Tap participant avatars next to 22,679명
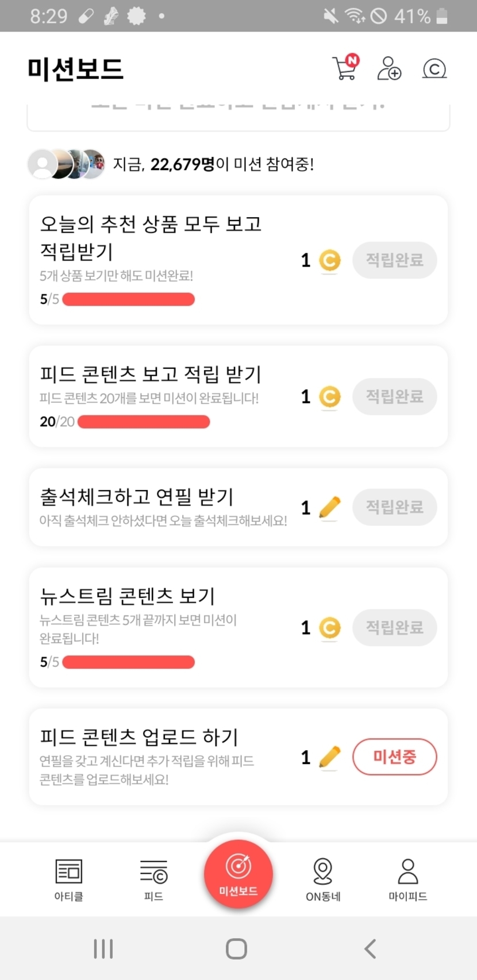The width and height of the screenshot is (477, 980). 67,164
